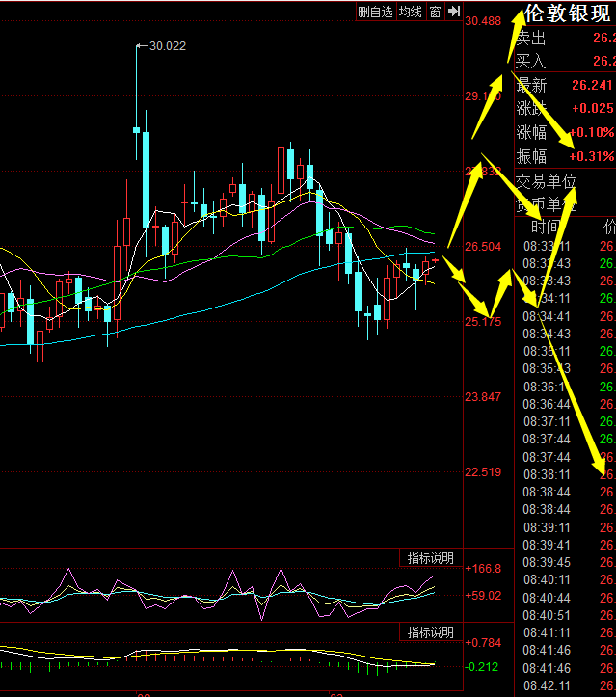Click the +0.784 indicator scale label

click(x=483, y=643)
